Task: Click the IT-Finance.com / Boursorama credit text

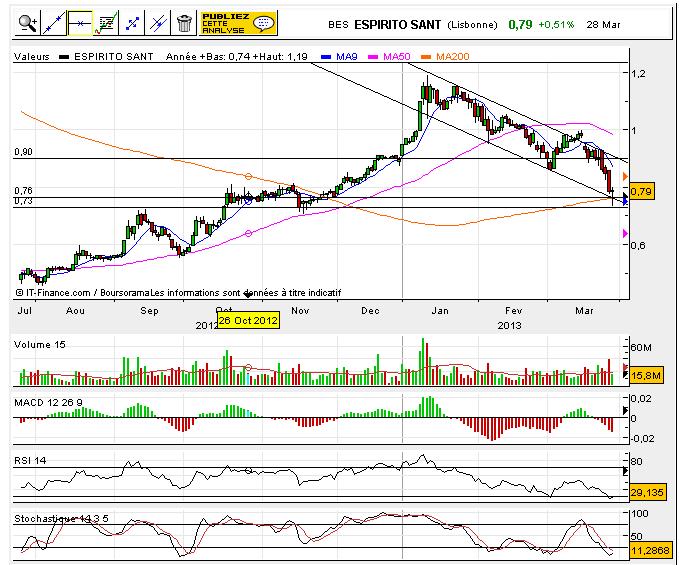Action: (x=84, y=293)
